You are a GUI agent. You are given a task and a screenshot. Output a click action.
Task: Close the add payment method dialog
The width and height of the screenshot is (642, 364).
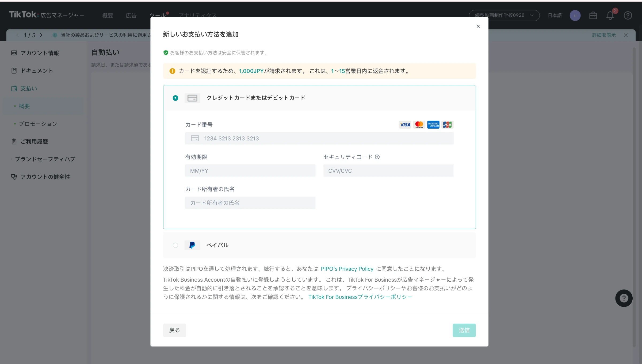tap(478, 26)
